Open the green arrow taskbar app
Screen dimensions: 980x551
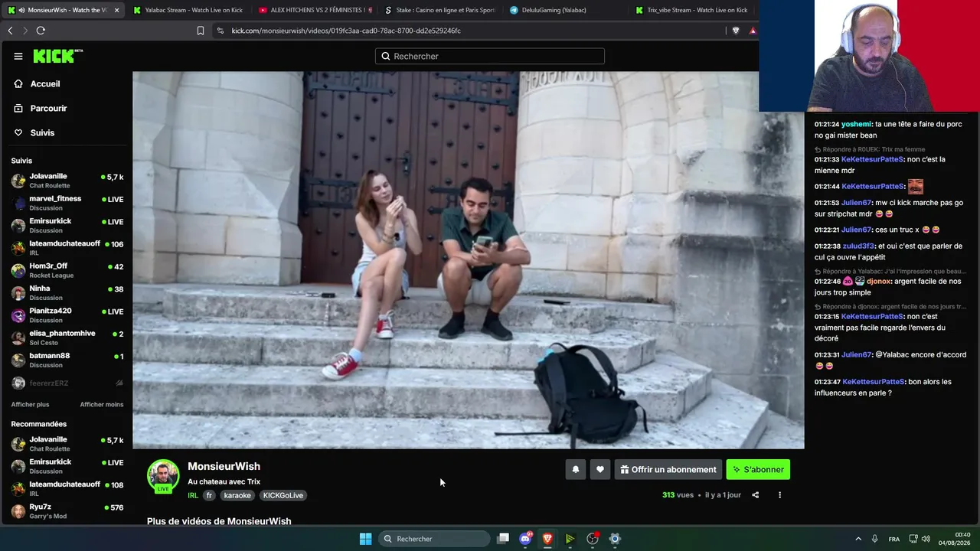(x=570, y=539)
